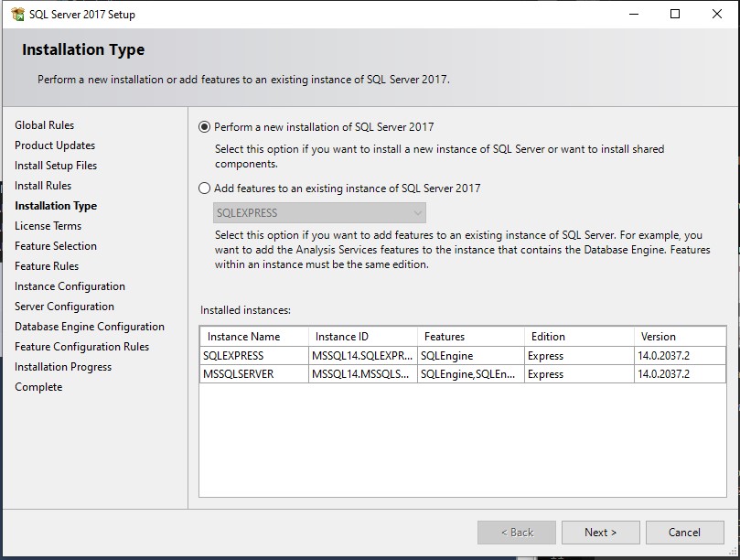The width and height of the screenshot is (740, 560).
Task: Click Installation Progress step in sidebar
Action: pos(63,367)
